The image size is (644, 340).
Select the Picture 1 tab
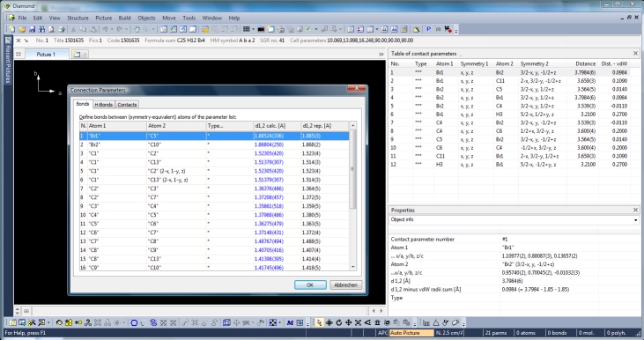[46, 55]
